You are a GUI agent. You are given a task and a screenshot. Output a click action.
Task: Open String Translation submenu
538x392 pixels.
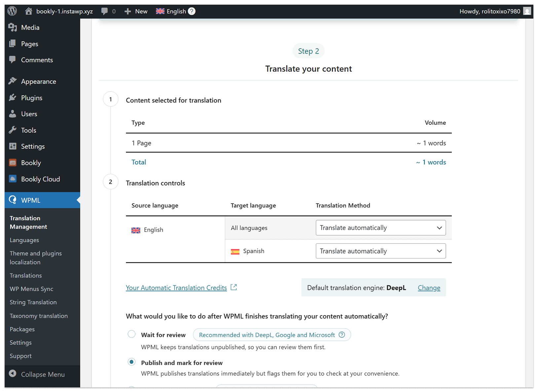pyautogui.click(x=33, y=302)
